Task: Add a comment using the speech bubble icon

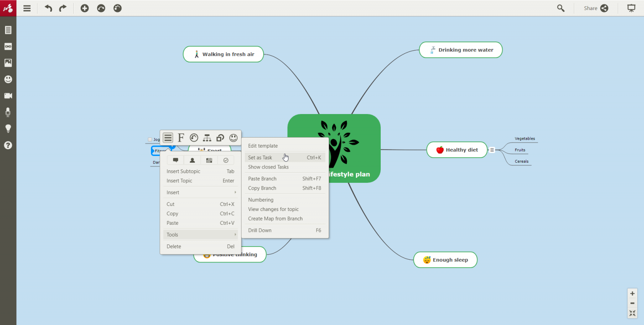Action: pyautogui.click(x=175, y=160)
